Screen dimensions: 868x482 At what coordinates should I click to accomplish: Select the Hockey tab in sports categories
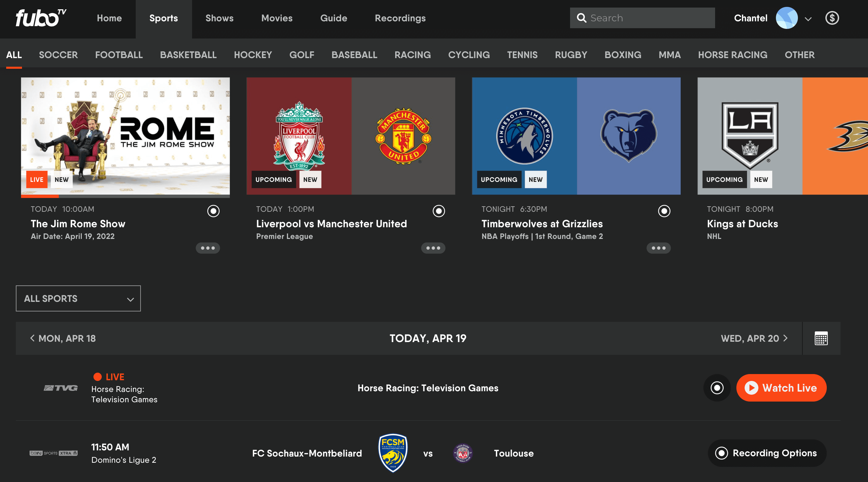click(x=253, y=55)
